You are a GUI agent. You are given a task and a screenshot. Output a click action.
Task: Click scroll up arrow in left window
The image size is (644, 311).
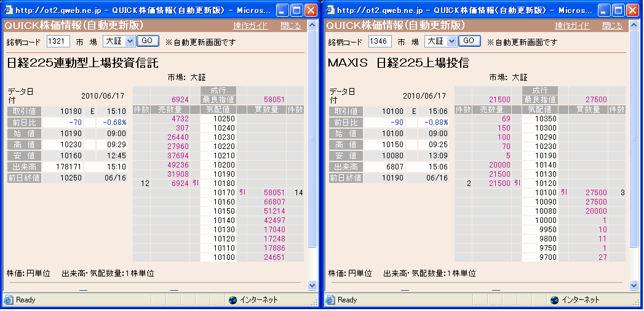point(312,25)
